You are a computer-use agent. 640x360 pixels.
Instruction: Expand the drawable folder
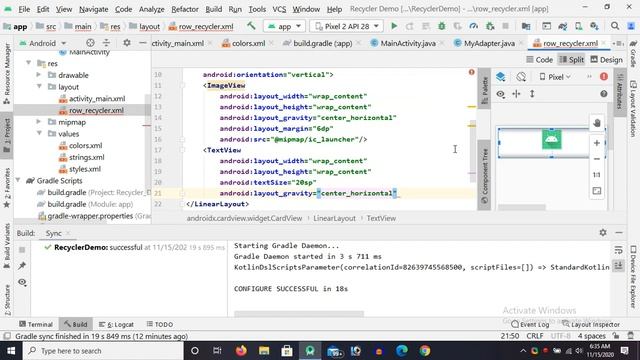39,75
